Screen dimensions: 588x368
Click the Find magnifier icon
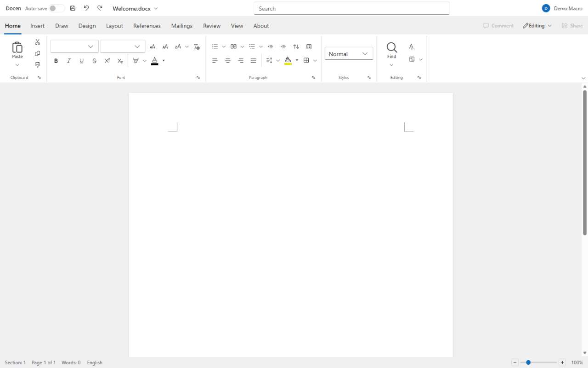pos(392,47)
